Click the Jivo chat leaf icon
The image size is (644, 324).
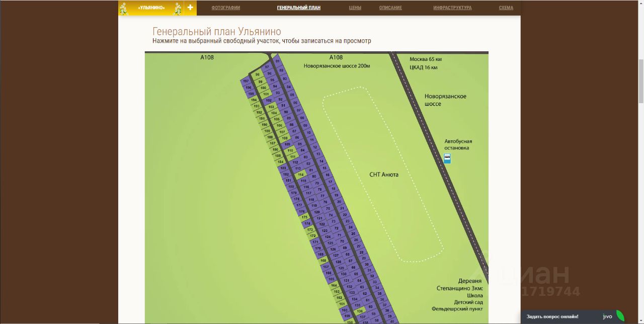[x=620, y=316]
